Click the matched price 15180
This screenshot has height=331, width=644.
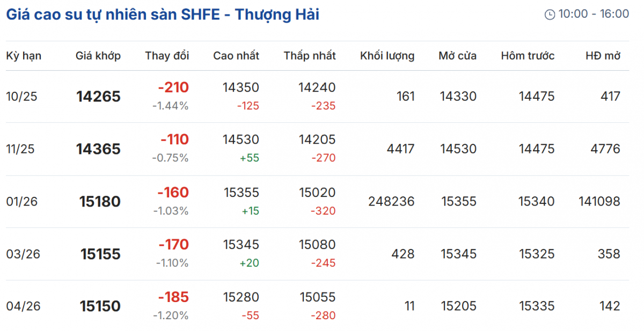click(x=100, y=202)
